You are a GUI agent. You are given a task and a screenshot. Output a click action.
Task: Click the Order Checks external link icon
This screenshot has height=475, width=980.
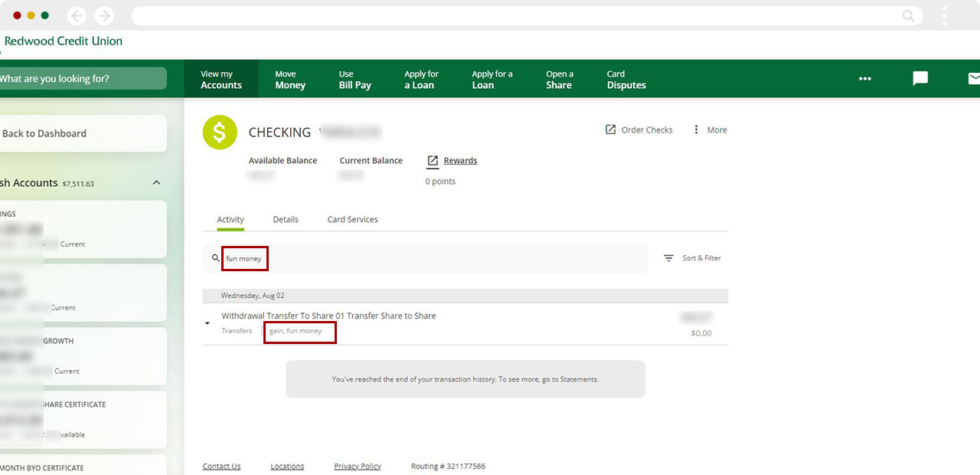(x=610, y=130)
